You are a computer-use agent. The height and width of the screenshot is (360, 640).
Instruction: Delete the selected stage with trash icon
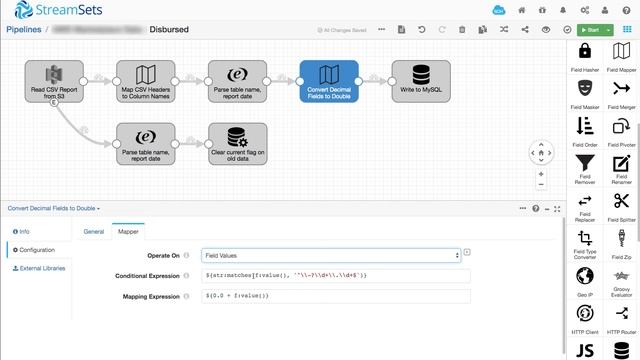(x=462, y=29)
